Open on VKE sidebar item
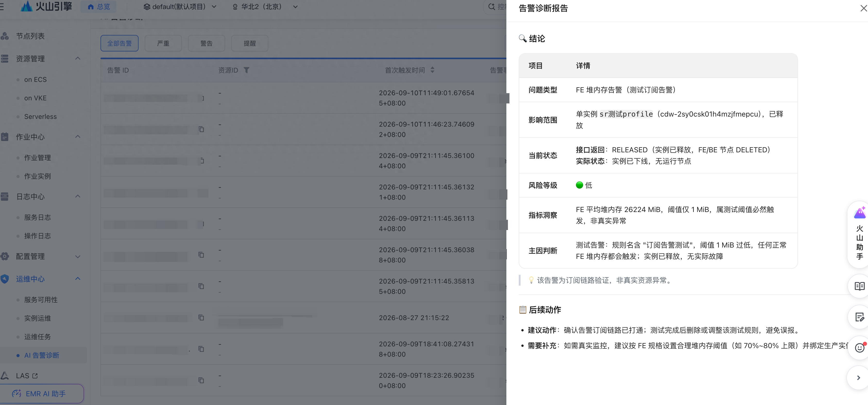The width and height of the screenshot is (868, 405). [x=35, y=98]
